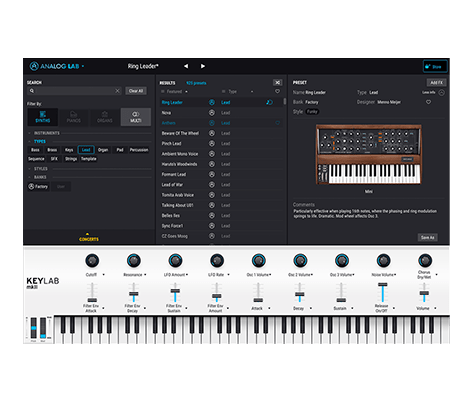The image size is (473, 400).
Task: Click the Resonance knob
Action: pos(134,261)
